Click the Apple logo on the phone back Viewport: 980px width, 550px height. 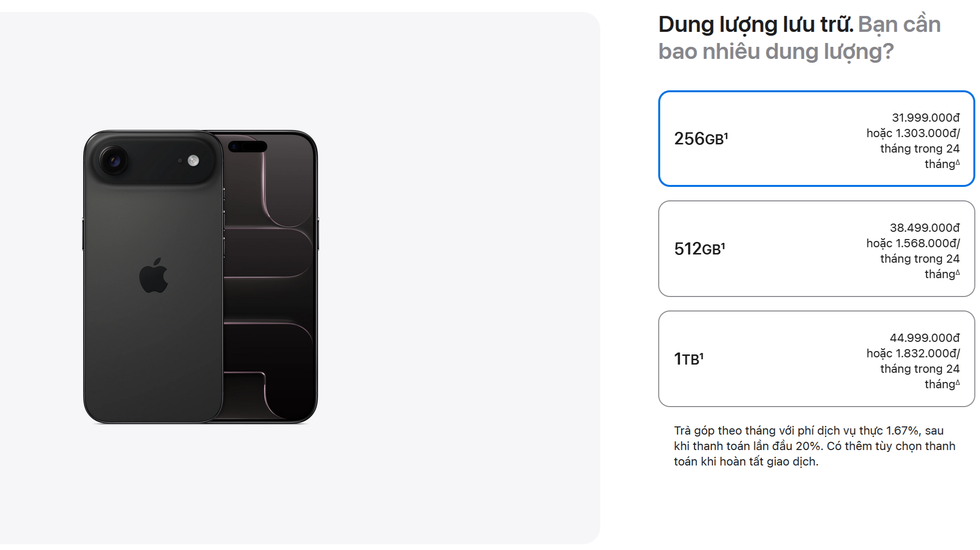153,276
